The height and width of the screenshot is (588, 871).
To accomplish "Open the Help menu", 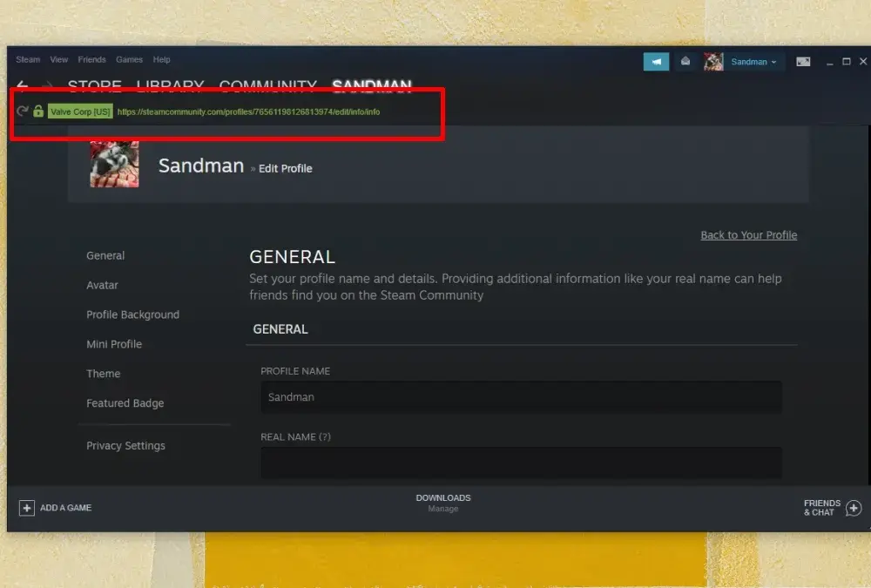I will [162, 59].
